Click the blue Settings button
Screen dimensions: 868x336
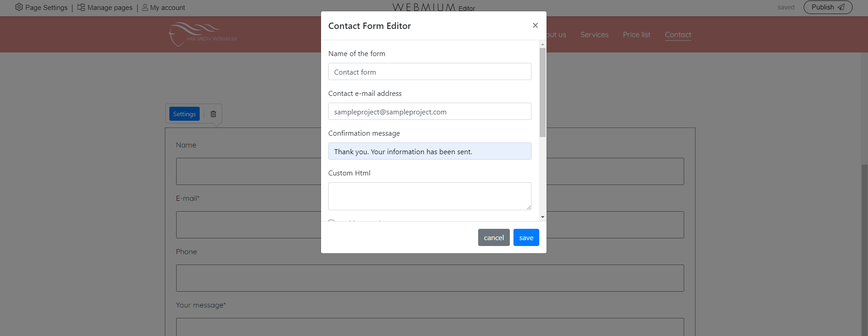point(184,114)
